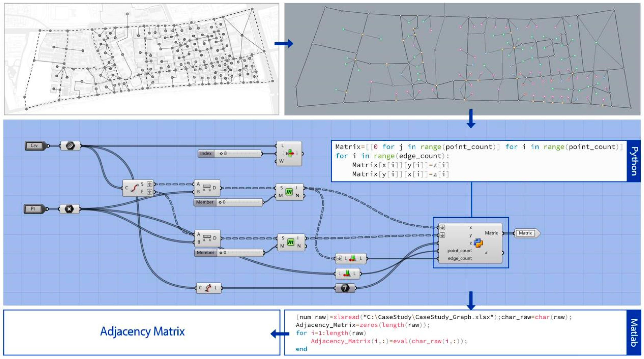Image resolution: width=644 pixels, height=359 pixels.
Task: Select the integer param showing 7
Action: point(345,288)
